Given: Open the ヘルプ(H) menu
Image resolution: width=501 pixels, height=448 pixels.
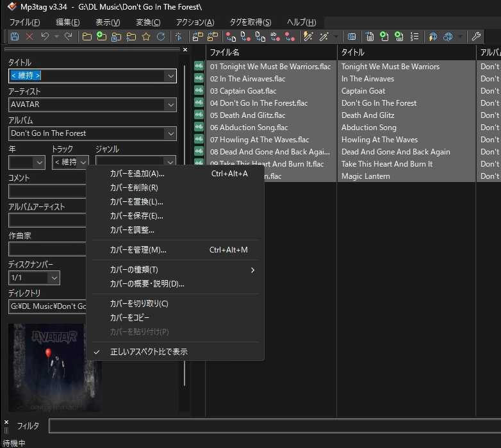Looking at the screenshot, I should click(301, 22).
